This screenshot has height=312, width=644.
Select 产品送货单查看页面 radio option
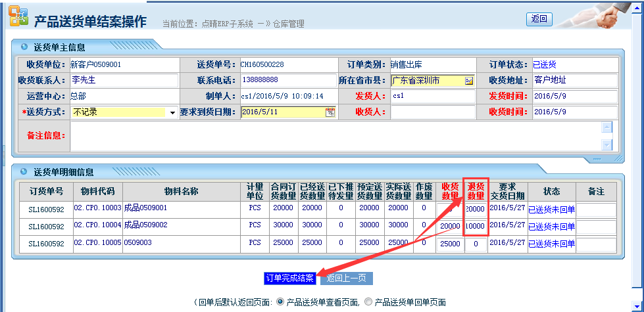(x=280, y=302)
